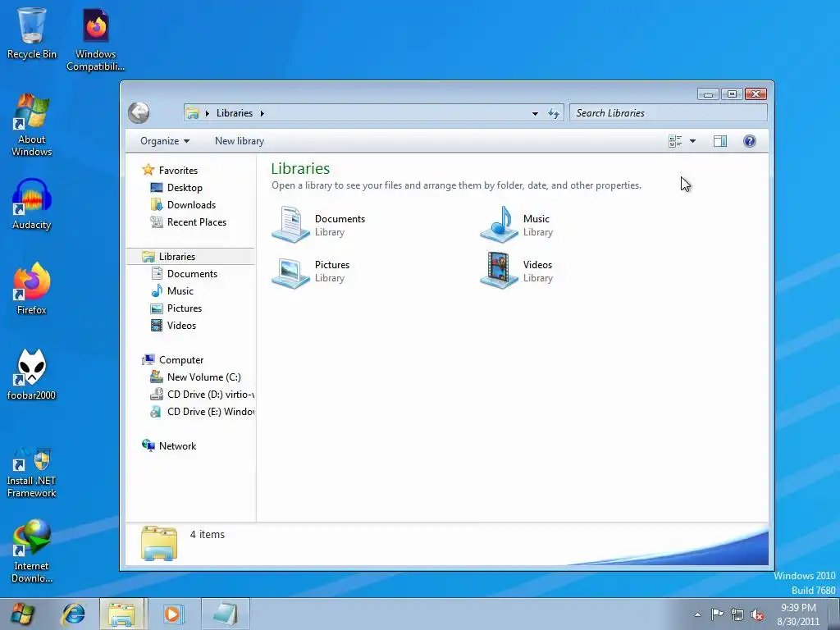Open Videos under Libraries in sidebar
The height and width of the screenshot is (630, 840).
click(x=181, y=325)
